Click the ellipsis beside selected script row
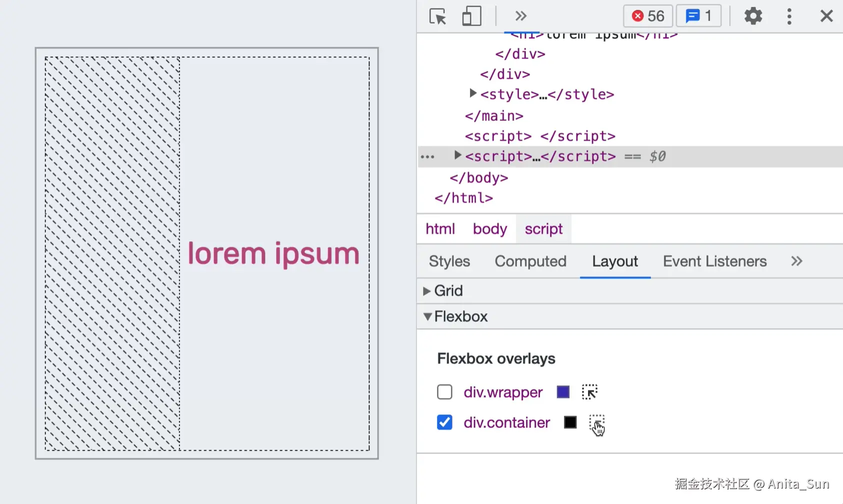This screenshot has height=504, width=843. tap(427, 157)
